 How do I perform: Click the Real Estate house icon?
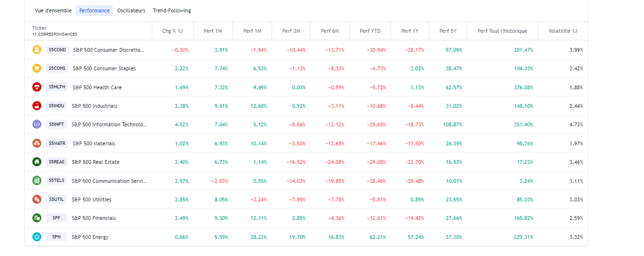click(37, 162)
